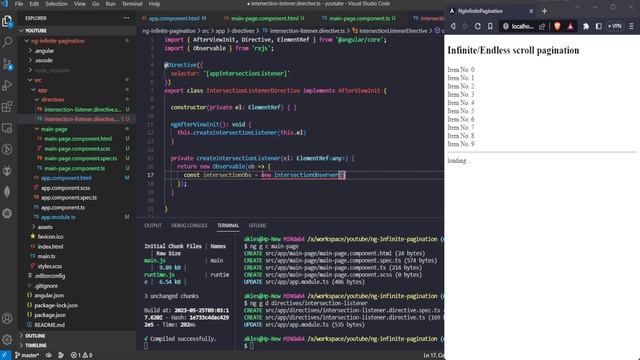
Task: Switch to main-page.component.ts editor tab
Action: click(359, 18)
